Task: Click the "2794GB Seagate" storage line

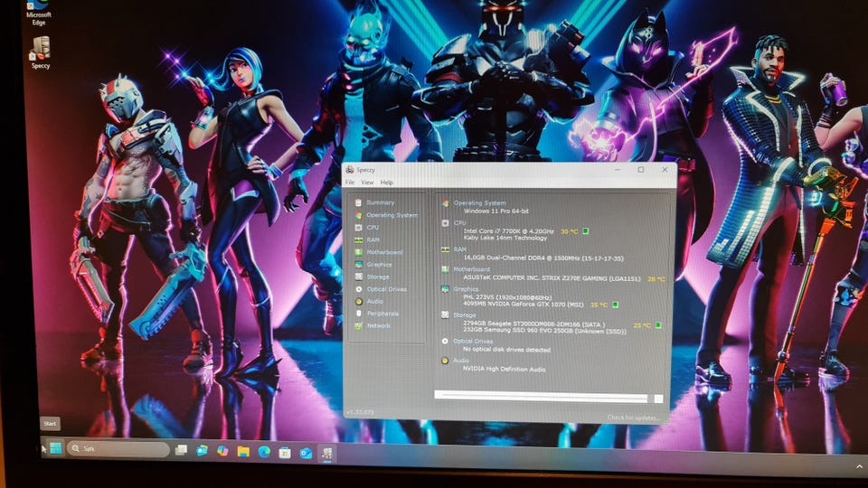Action: pyautogui.click(x=534, y=324)
